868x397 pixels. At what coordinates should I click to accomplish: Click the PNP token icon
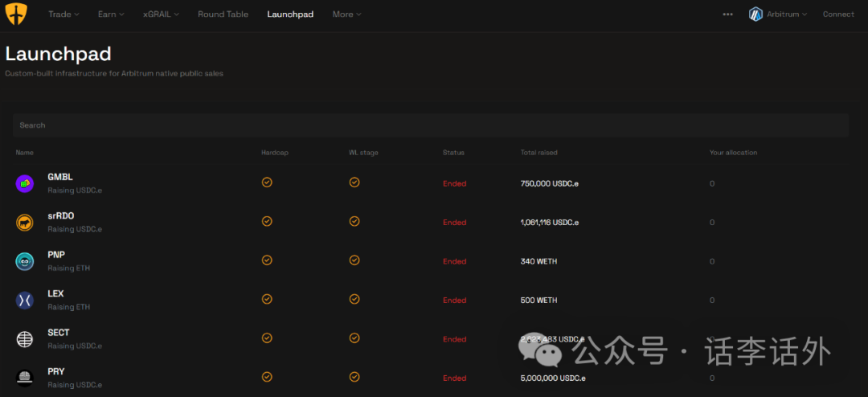24,261
